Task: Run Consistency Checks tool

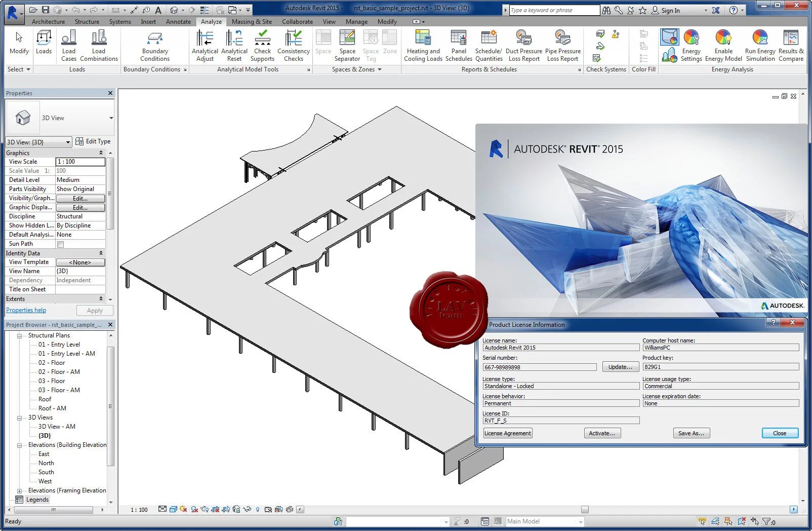Action: 294,46
